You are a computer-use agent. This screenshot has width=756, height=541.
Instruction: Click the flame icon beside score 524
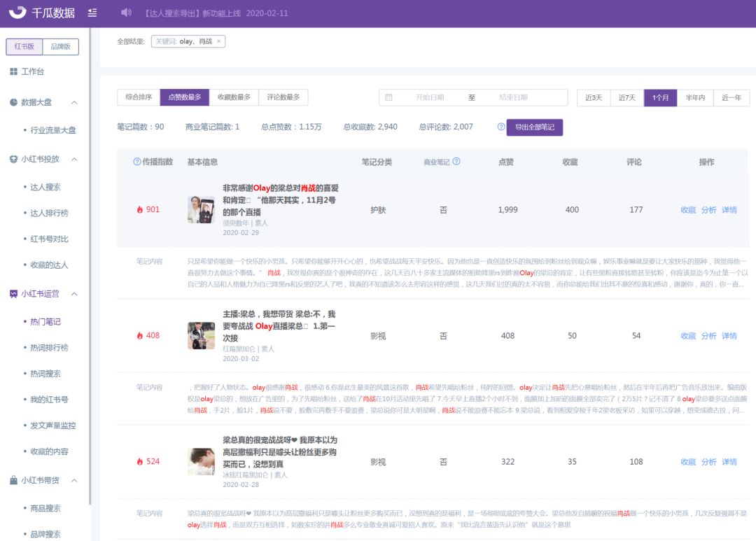[x=140, y=461]
